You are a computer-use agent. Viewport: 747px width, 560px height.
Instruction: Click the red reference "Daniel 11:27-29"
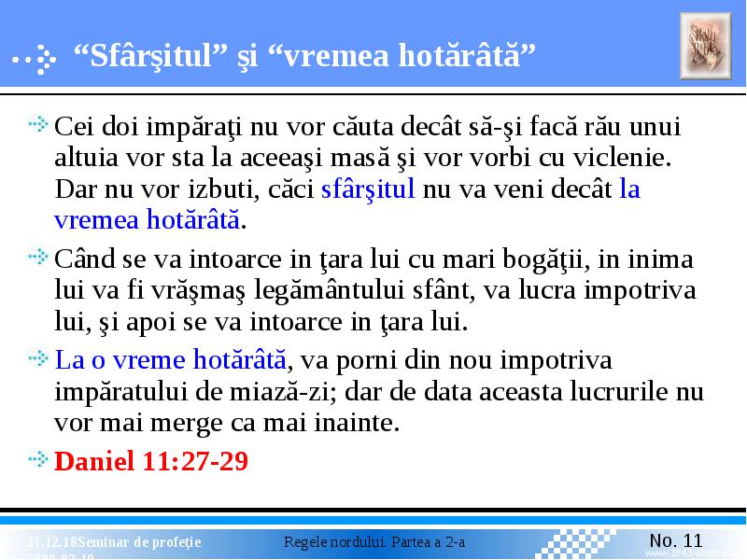pos(151,461)
